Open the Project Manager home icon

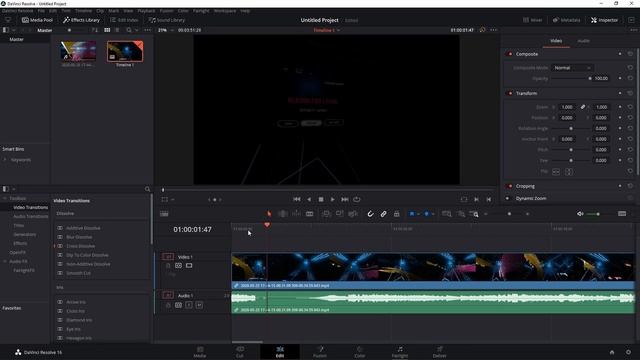[612, 352]
